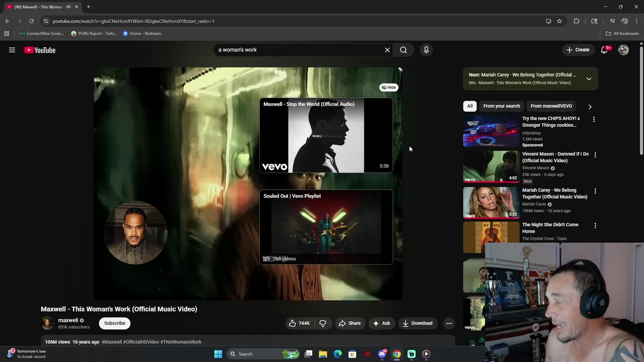Viewport: 644px width, 362px height.
Task: Dislike the Maxwell video
Action: pyautogui.click(x=323, y=323)
